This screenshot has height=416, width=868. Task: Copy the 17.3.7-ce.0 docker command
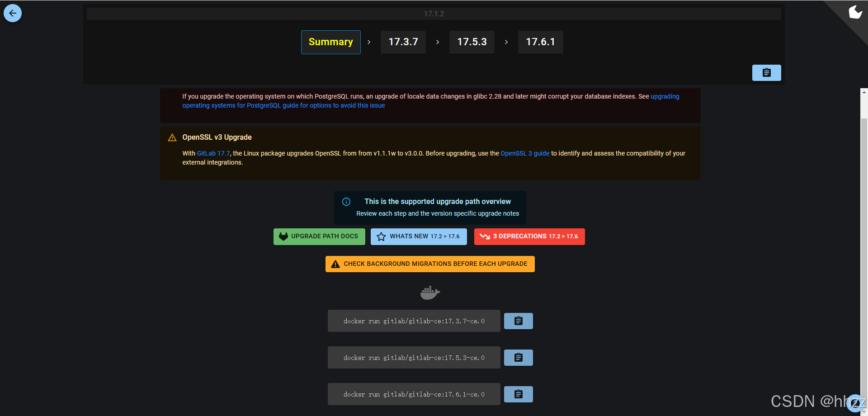[519, 321]
